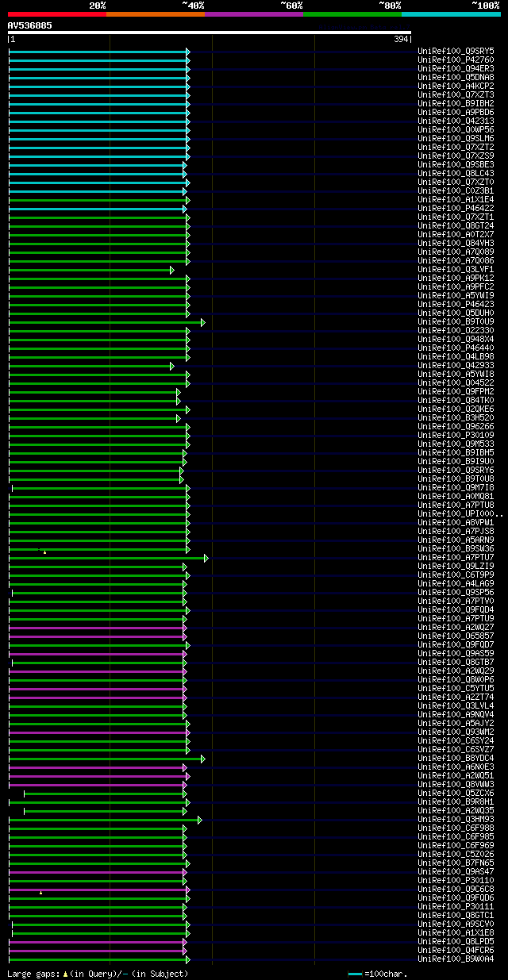Select the UniRef100_A9SCV0 label
The width and height of the screenshot is (508, 980).
(x=456, y=924)
